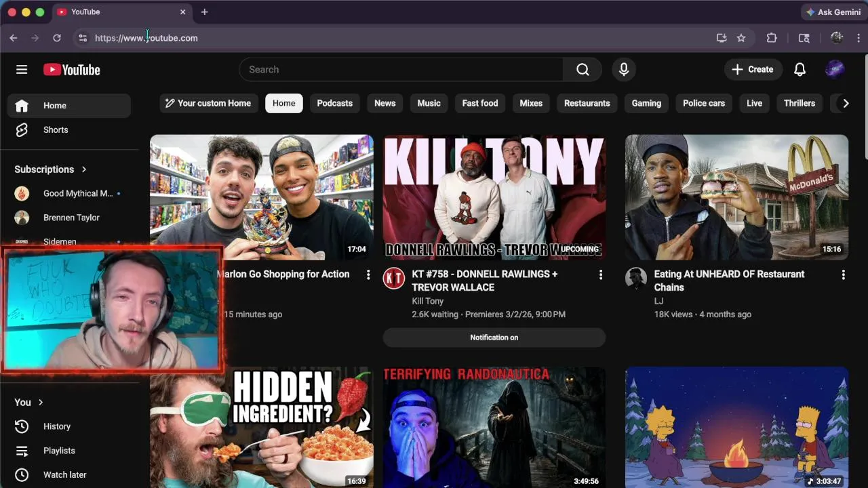Click the browser address bar URL
Viewport: 868px width, 488px height.
[x=146, y=38]
